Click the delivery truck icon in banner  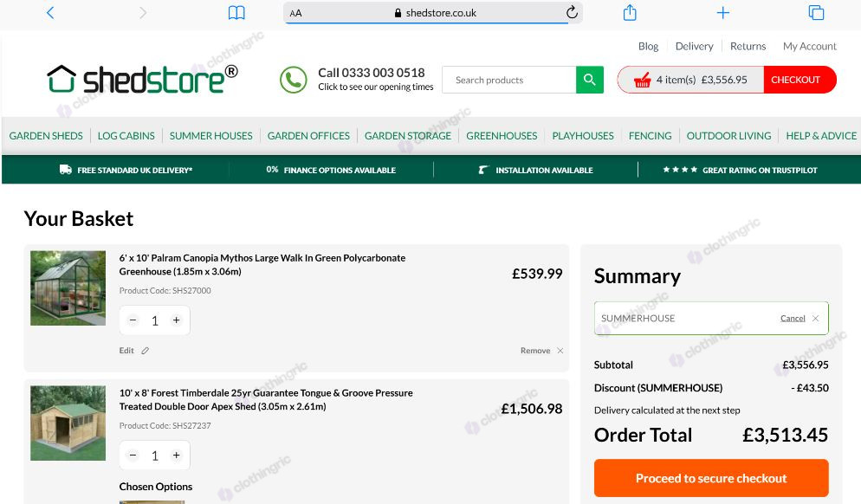coord(65,170)
